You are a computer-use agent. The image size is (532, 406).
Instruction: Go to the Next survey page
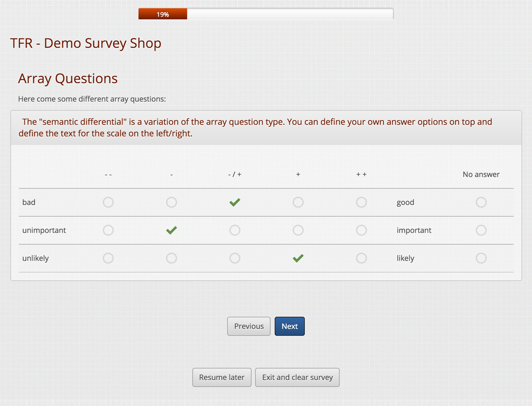tap(289, 326)
